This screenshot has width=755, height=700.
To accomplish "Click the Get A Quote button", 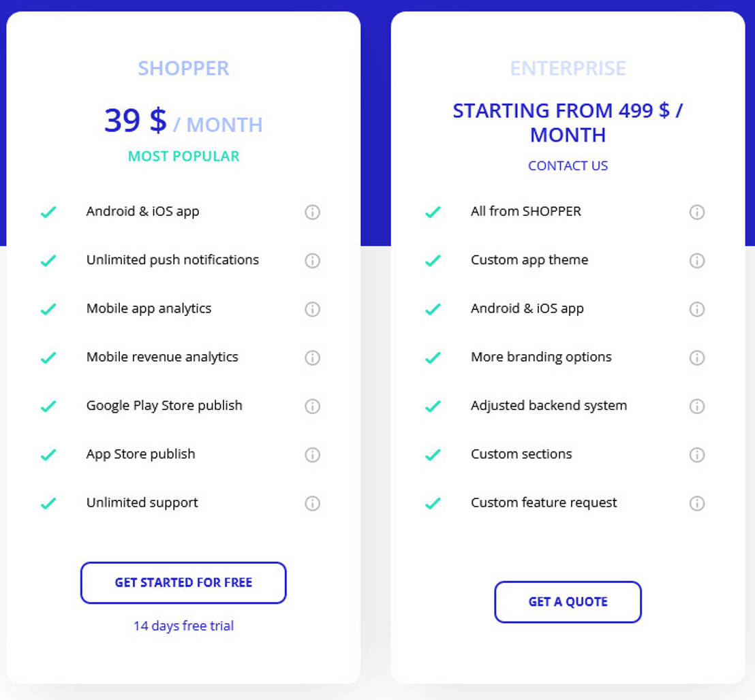I will [x=568, y=602].
